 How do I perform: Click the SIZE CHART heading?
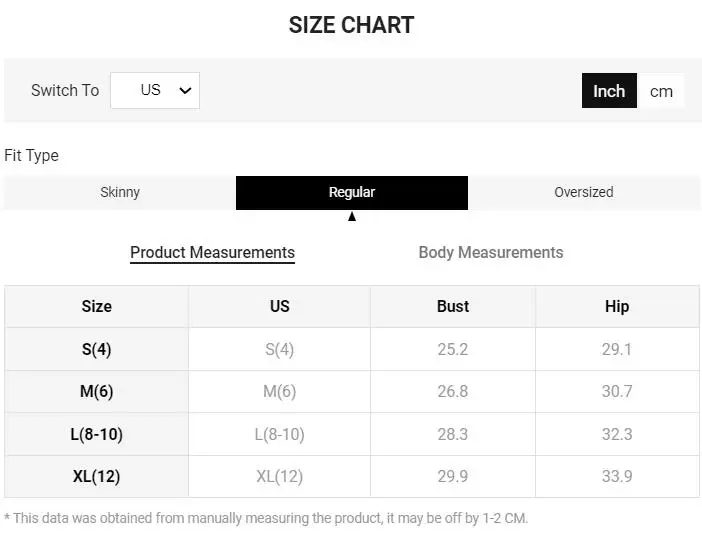pos(351,26)
